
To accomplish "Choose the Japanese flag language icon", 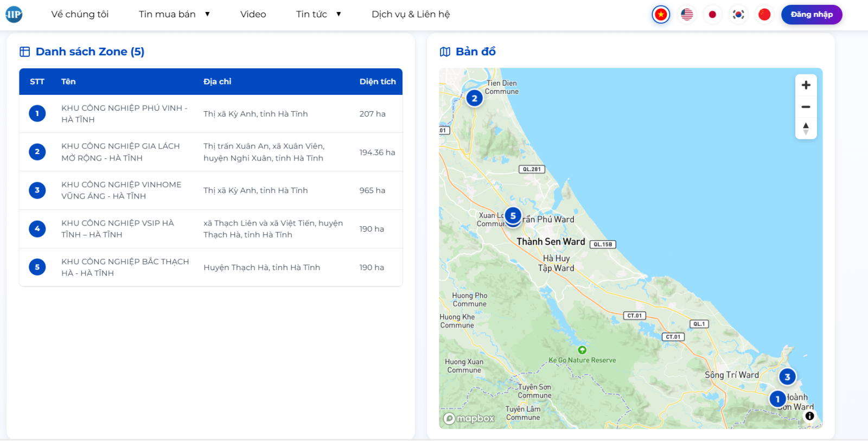I will click(712, 15).
